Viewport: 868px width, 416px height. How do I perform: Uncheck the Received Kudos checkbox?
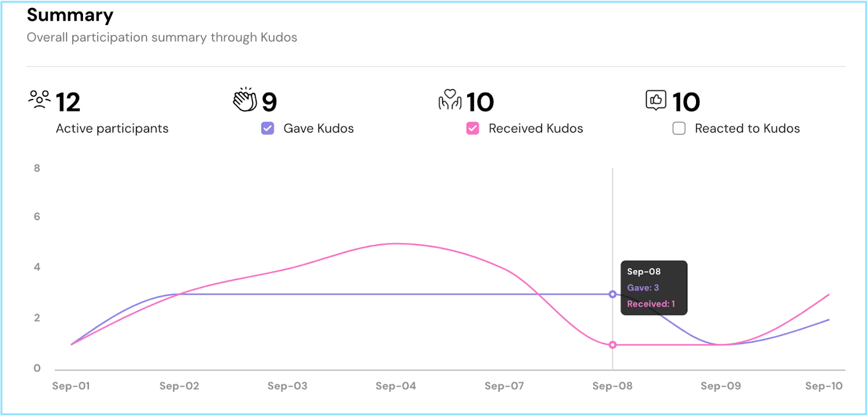[473, 128]
